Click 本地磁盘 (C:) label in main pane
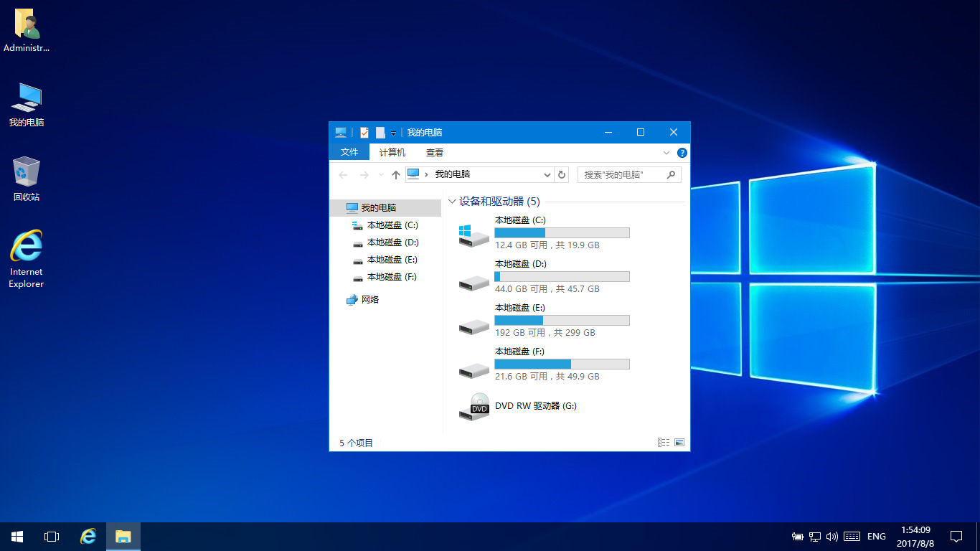The image size is (980, 551). point(520,220)
